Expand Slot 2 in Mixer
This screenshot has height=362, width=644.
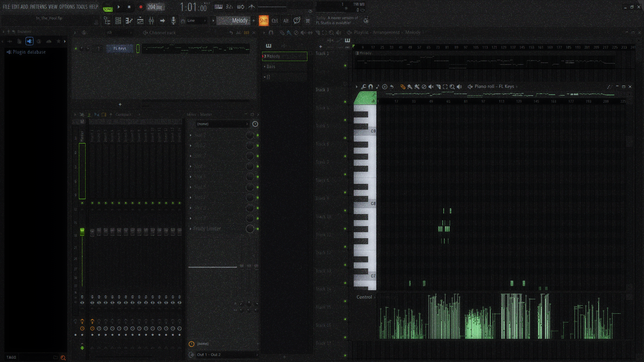(191, 146)
